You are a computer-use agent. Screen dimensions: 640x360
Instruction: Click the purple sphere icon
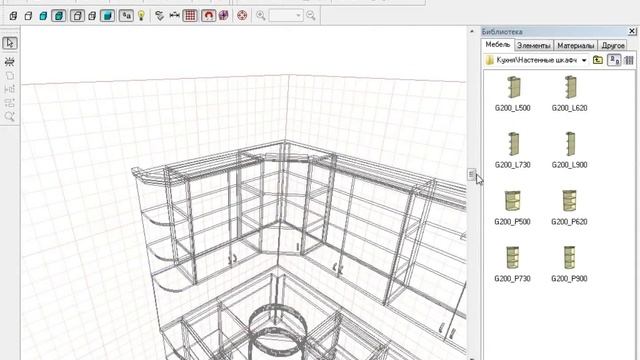coord(224,16)
